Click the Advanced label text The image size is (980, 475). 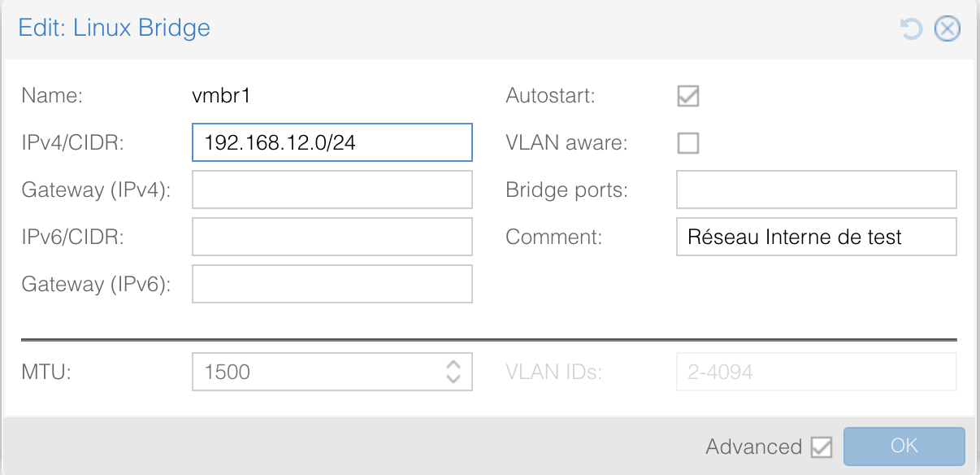(x=753, y=447)
